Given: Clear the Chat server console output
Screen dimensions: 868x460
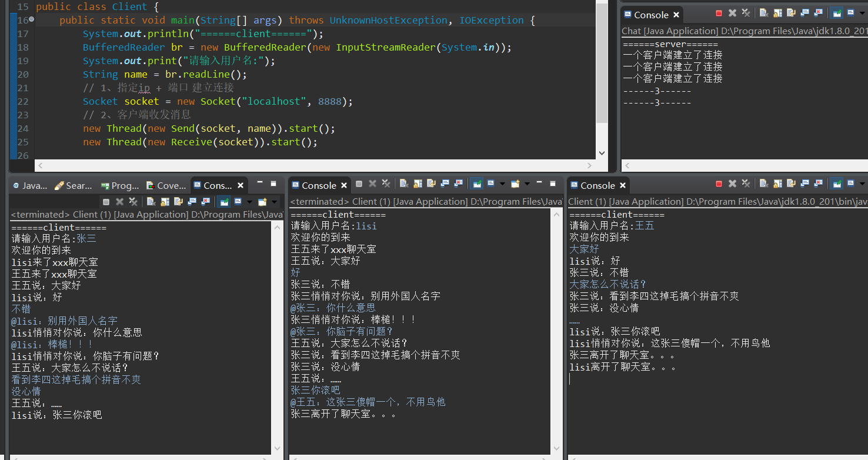Looking at the screenshot, I should (764, 13).
